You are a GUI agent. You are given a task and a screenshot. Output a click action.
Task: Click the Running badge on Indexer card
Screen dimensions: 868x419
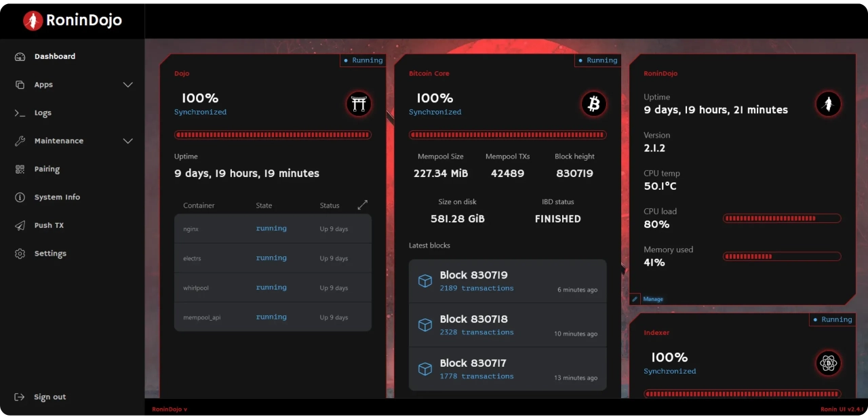[832, 319]
